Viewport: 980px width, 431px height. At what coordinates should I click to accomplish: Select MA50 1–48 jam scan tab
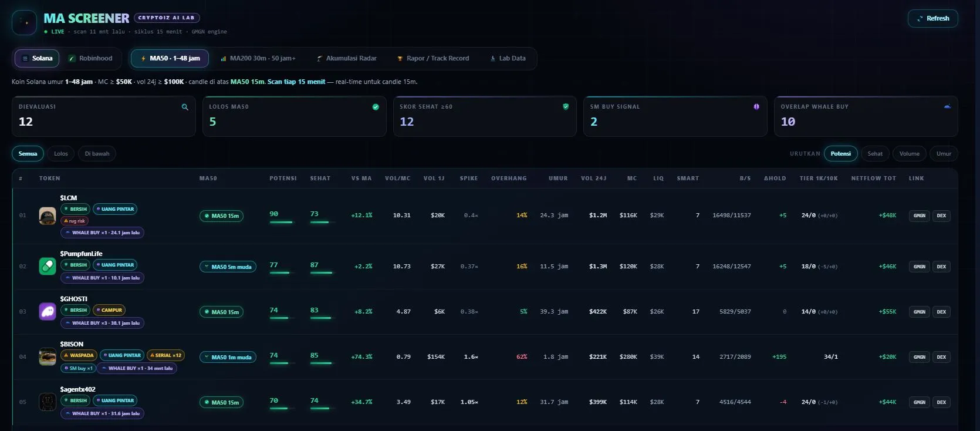[170, 58]
